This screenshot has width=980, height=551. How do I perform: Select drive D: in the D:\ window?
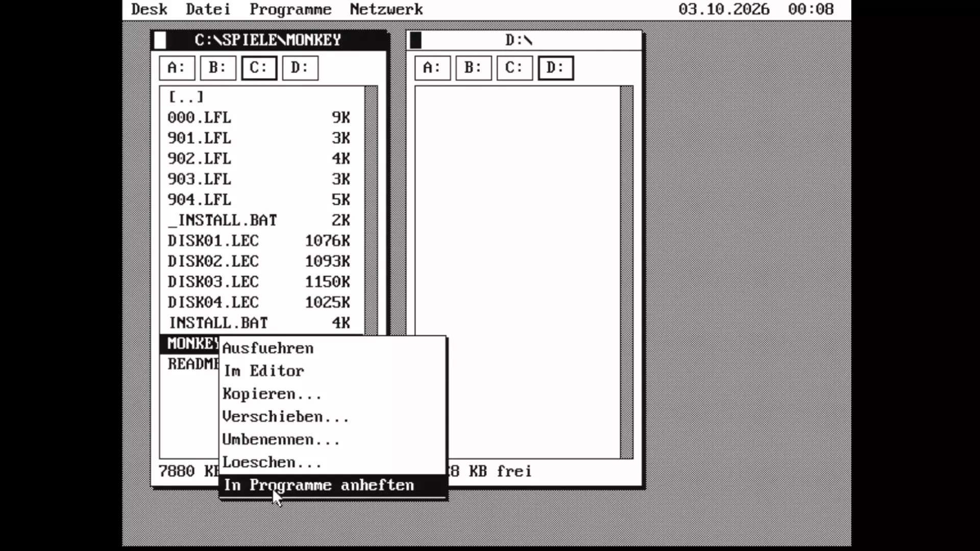[x=555, y=68]
